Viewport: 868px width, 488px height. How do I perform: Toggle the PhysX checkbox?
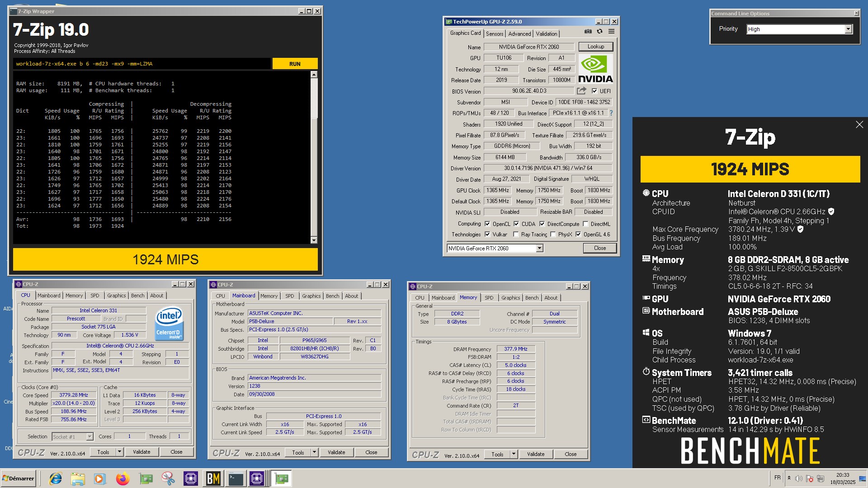coord(553,235)
